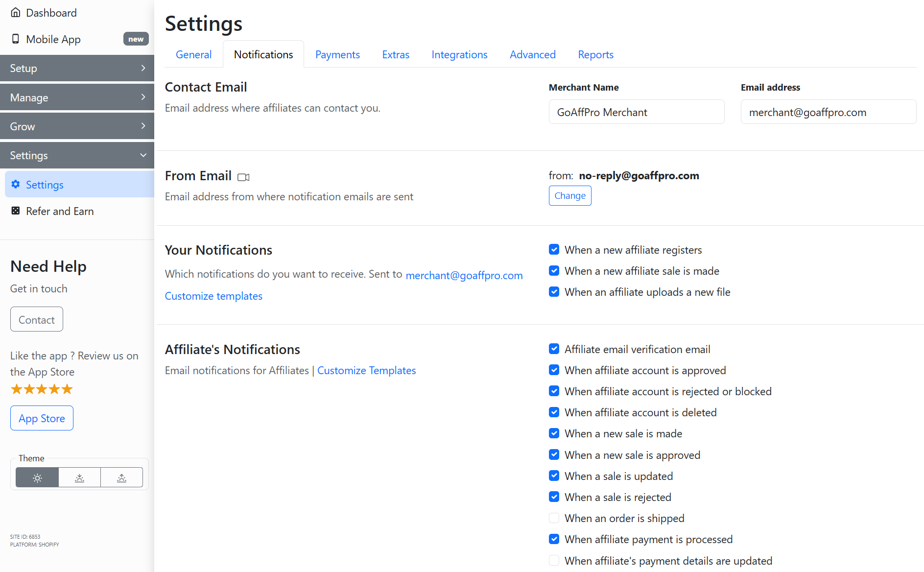Image resolution: width=924 pixels, height=572 pixels.
Task: Enable 'When an order is shipped' notification
Action: click(x=554, y=518)
